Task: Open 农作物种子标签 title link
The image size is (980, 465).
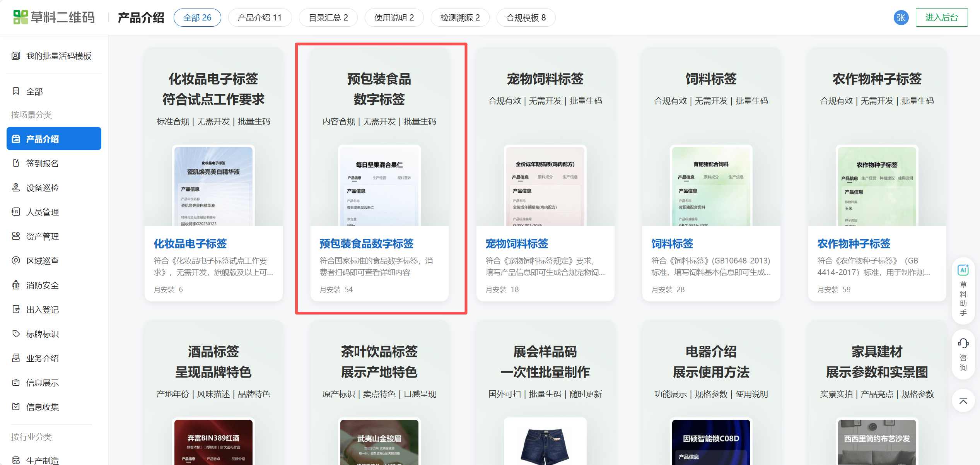Action: click(853, 244)
